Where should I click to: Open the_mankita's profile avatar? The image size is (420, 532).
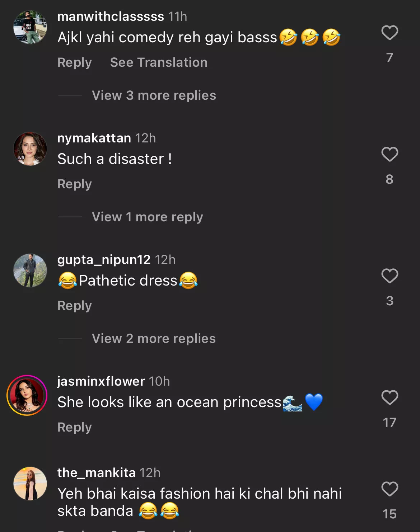(30, 484)
